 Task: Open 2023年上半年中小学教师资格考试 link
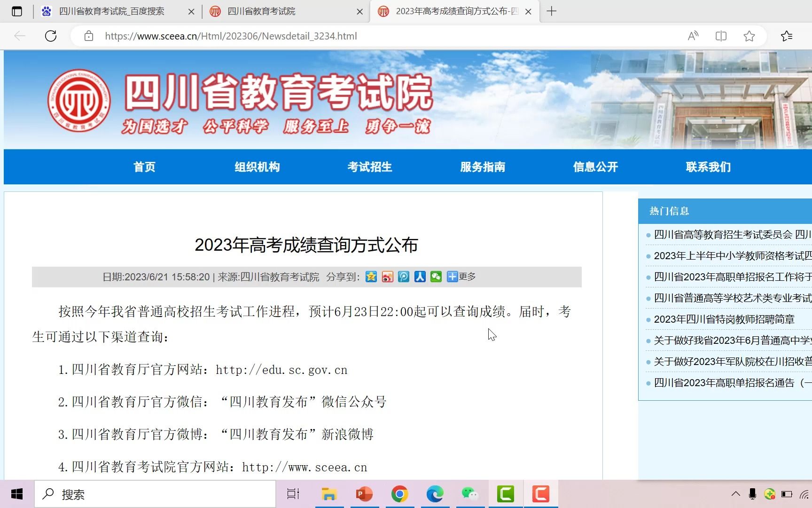pyautogui.click(x=733, y=255)
